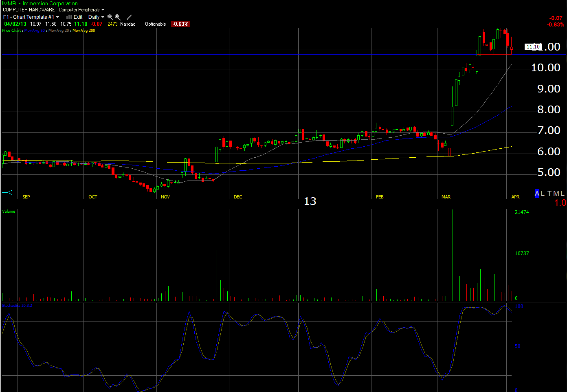Click the red -0.63% change box
The image size is (567, 392).
point(180,24)
